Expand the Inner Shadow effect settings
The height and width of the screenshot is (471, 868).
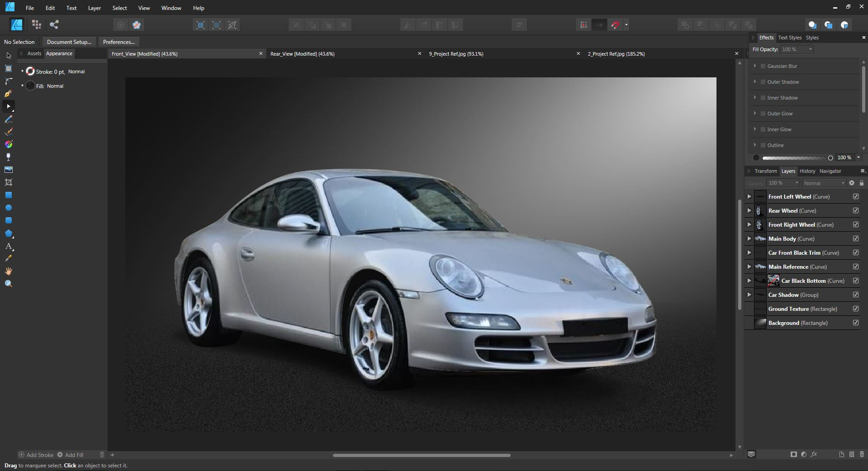pos(755,97)
